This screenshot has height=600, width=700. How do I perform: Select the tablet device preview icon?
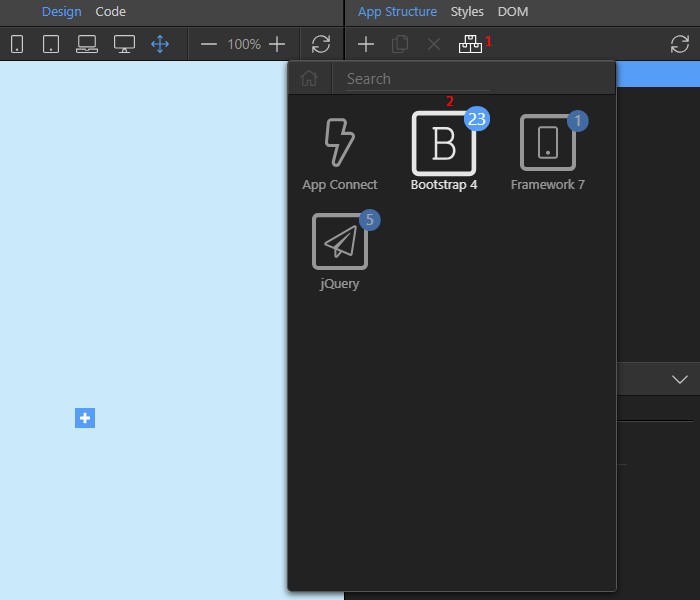pos(51,44)
